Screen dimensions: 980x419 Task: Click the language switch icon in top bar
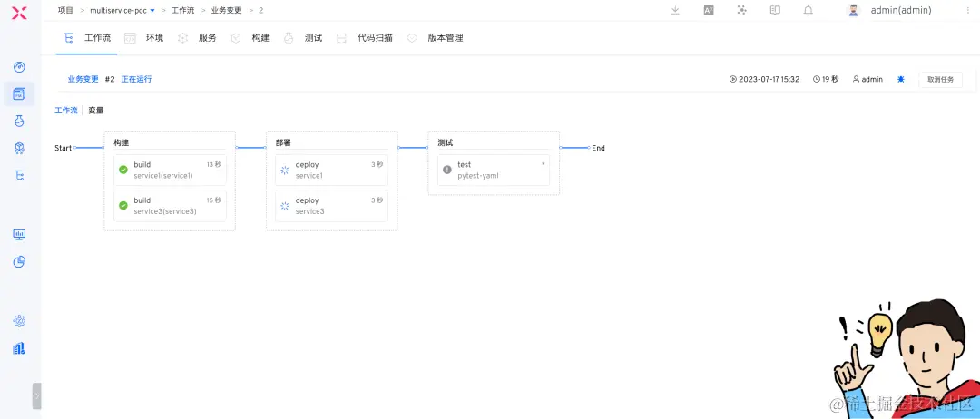[x=708, y=10]
